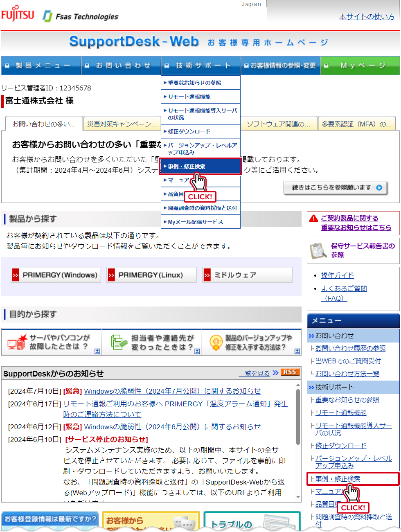Screen dimensions: 401x532
Task: Click 続きはこちらを参照願います button
Action: (x=335, y=187)
